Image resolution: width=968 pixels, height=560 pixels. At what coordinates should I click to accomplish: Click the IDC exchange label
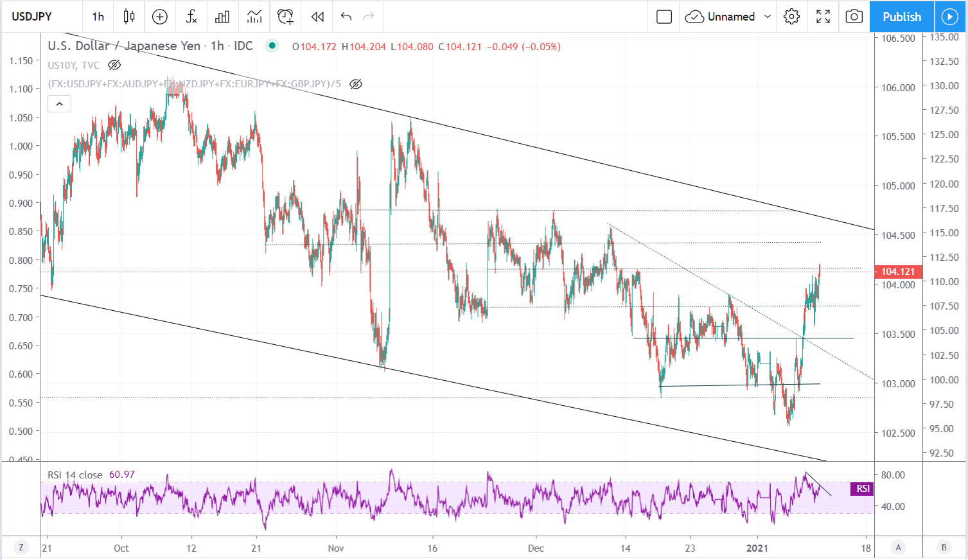click(x=243, y=46)
